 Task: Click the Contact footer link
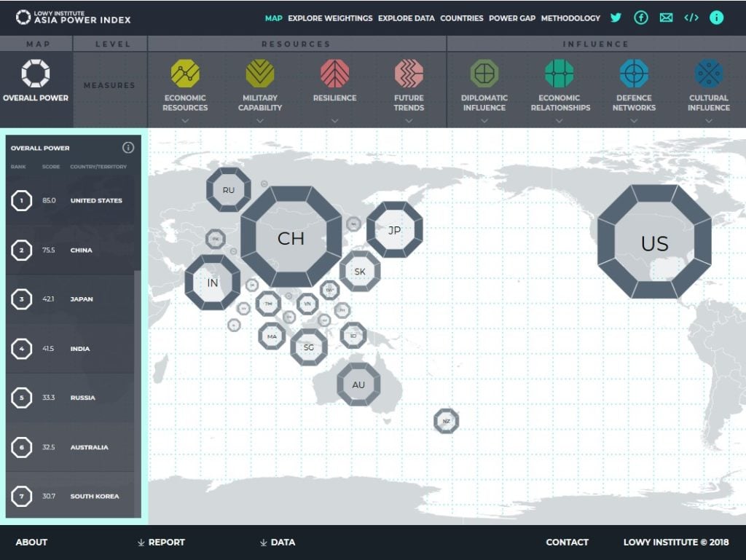567,542
